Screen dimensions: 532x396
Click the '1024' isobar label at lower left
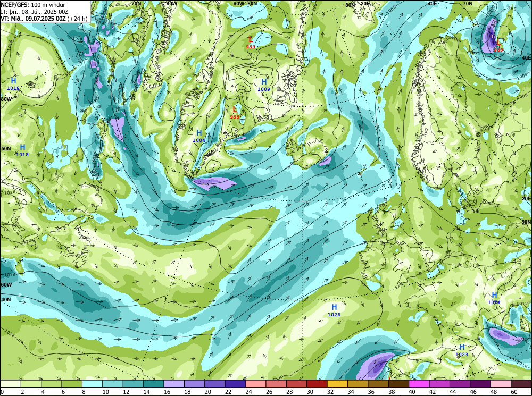tap(10, 333)
